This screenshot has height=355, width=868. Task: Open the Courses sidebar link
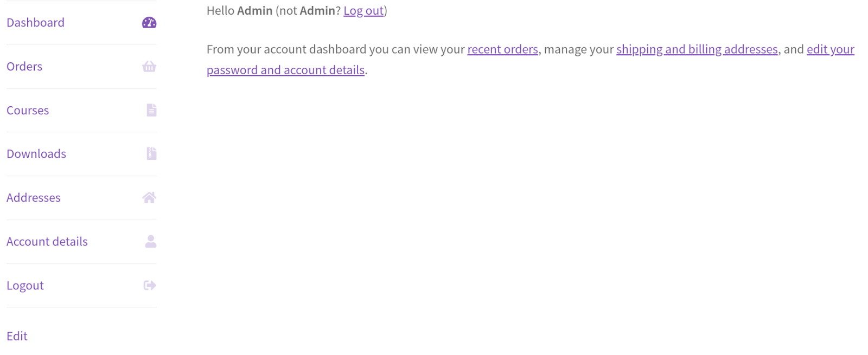click(x=28, y=111)
